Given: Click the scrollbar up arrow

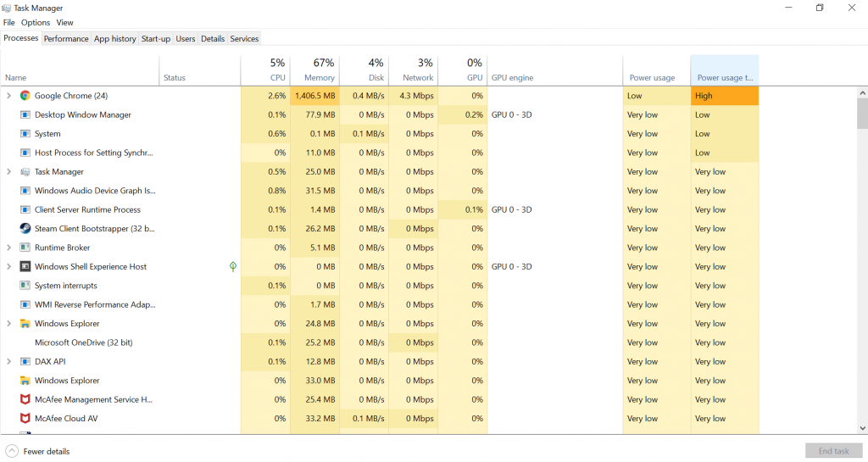Looking at the screenshot, I should click(x=862, y=93).
